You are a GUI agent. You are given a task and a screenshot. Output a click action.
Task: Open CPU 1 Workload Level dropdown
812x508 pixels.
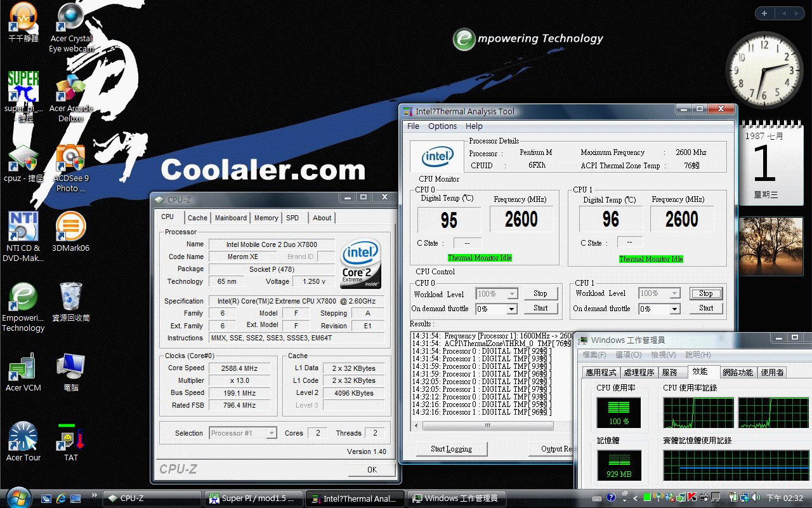point(675,293)
